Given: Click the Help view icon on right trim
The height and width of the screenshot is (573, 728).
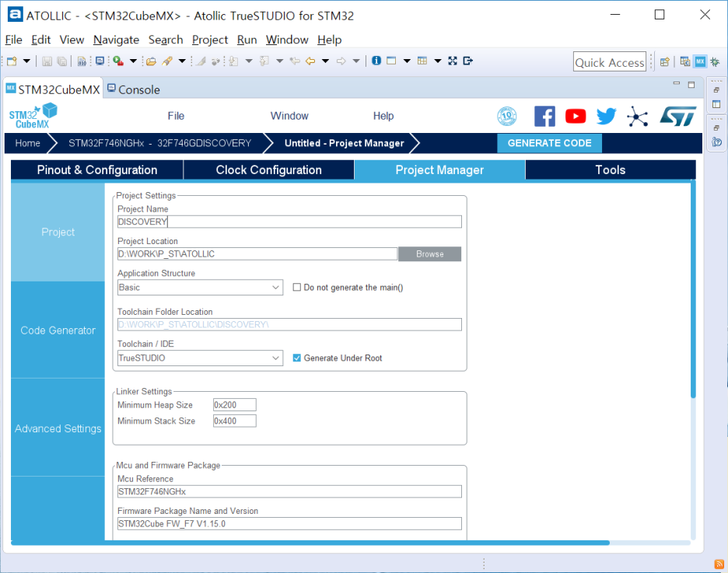Looking at the screenshot, I should tap(717, 142).
